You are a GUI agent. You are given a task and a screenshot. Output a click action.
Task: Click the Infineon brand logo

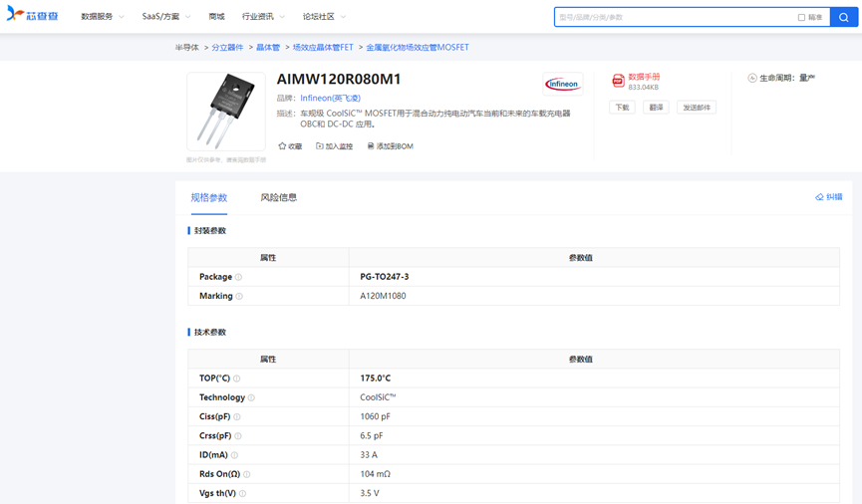tap(562, 84)
